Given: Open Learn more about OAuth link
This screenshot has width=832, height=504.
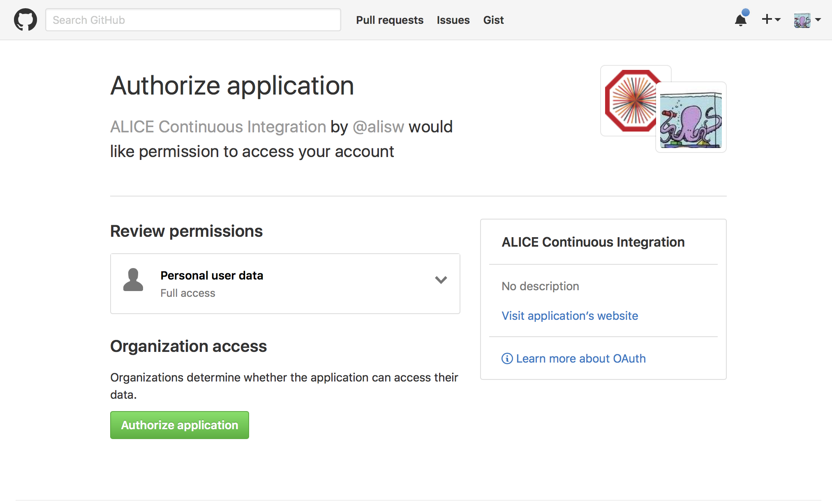Looking at the screenshot, I should pos(581,358).
